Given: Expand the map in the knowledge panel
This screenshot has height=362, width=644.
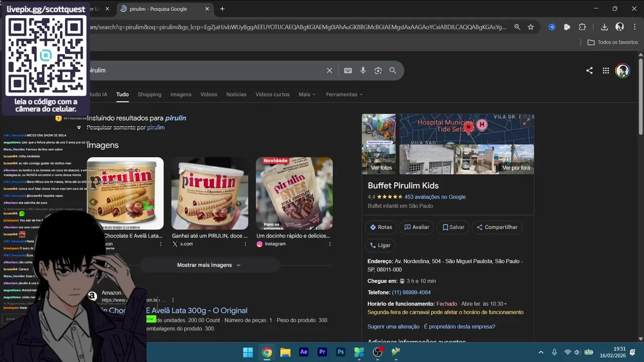Looking at the screenshot, I should tap(526, 122).
